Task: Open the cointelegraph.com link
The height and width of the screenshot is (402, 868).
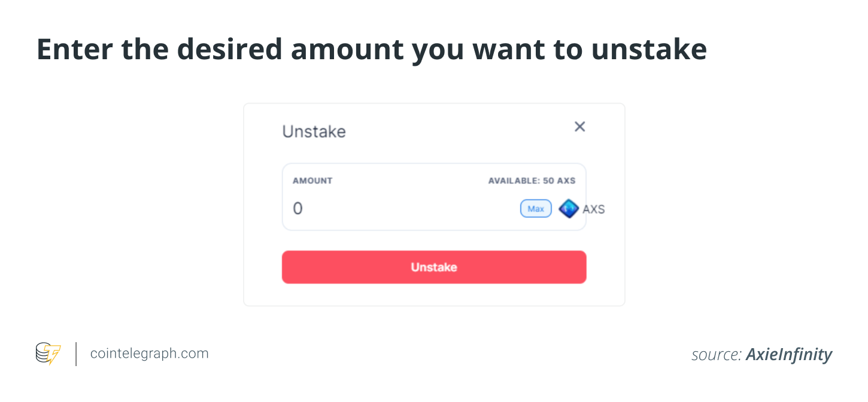Action: coord(149,354)
